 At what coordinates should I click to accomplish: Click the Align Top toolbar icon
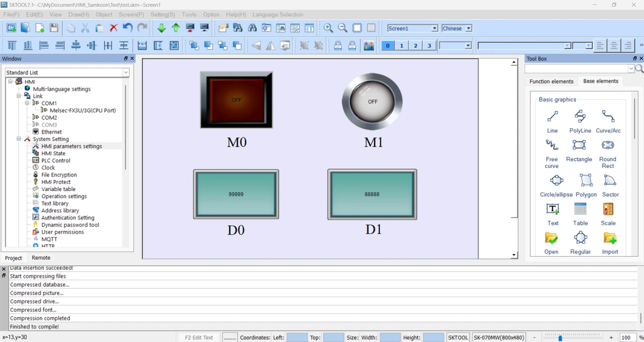(x=12, y=46)
